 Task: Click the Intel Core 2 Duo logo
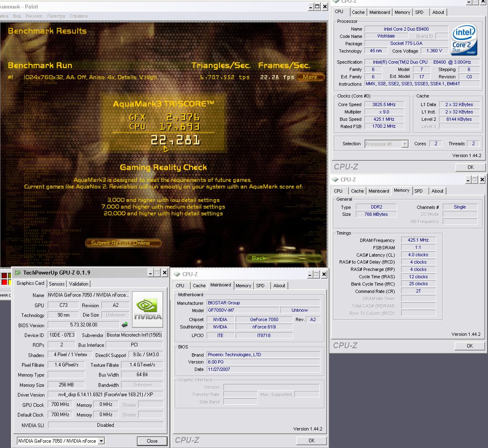coord(464,40)
